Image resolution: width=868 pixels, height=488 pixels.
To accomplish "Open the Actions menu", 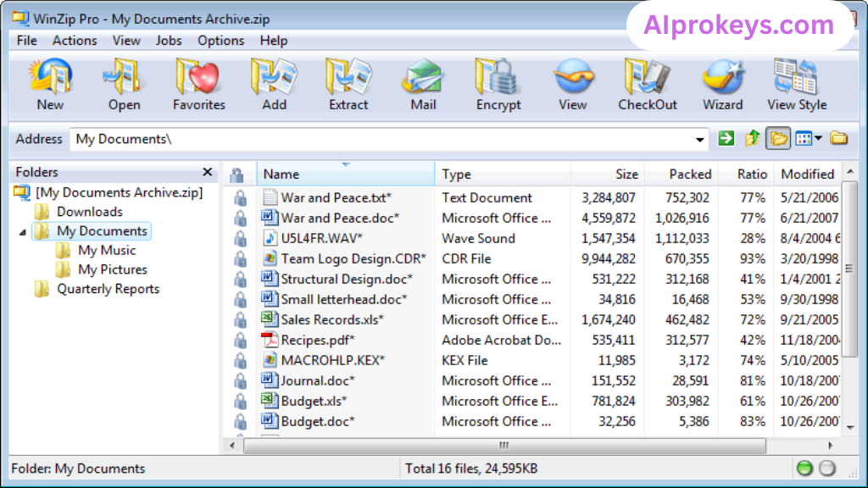I will [x=75, y=41].
